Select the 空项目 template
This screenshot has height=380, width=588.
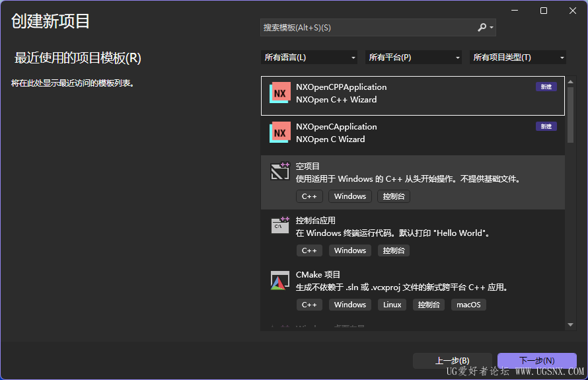tap(412, 182)
